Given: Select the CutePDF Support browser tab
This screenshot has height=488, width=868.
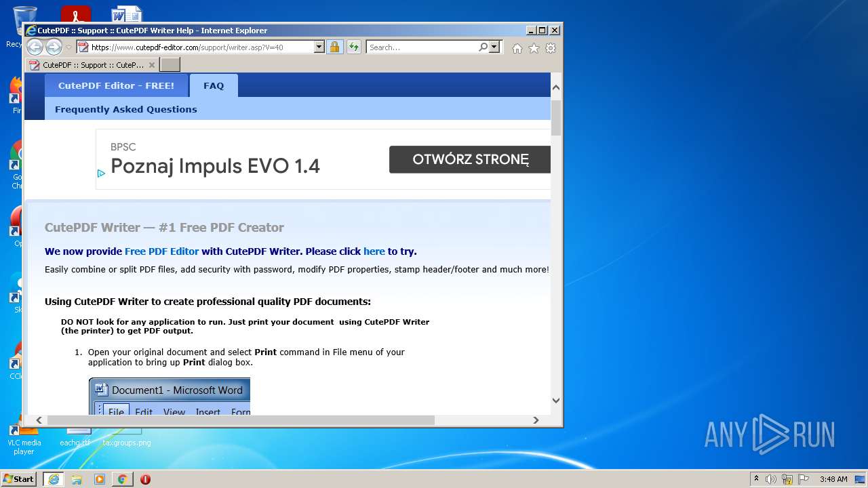Looking at the screenshot, I should [92, 65].
